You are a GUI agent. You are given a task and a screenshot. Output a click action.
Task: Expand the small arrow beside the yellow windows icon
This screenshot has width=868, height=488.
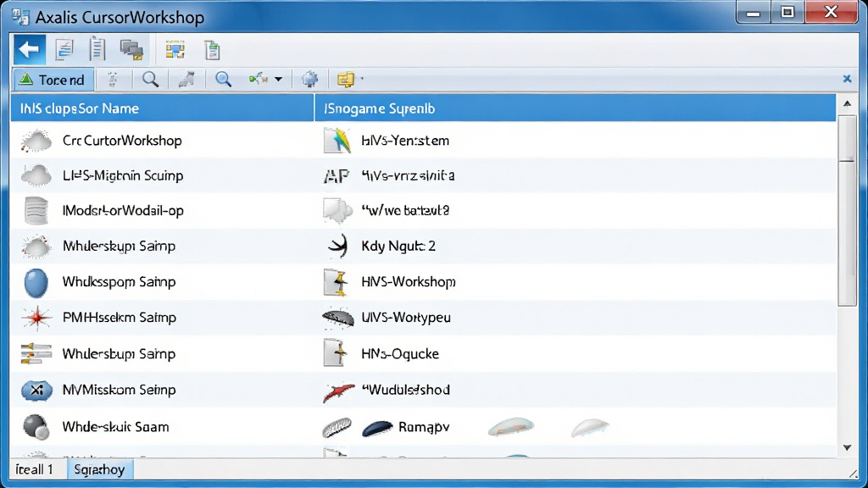[x=362, y=79]
